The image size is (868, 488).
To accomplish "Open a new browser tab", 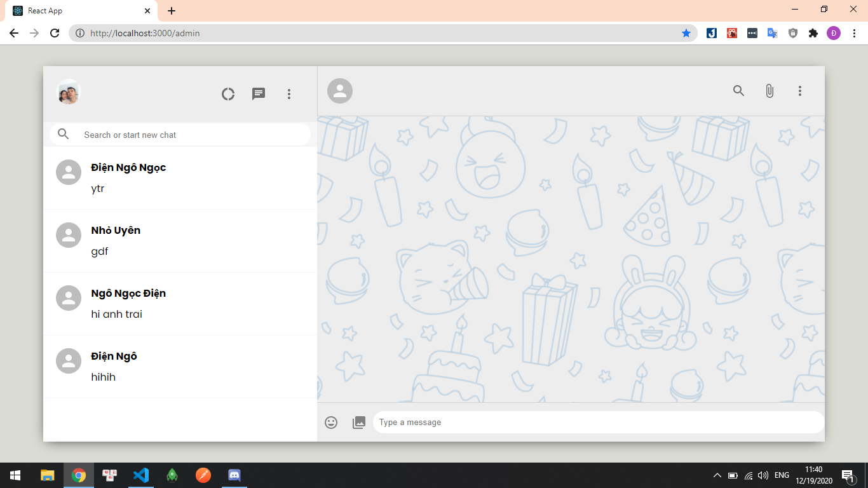I will [172, 11].
